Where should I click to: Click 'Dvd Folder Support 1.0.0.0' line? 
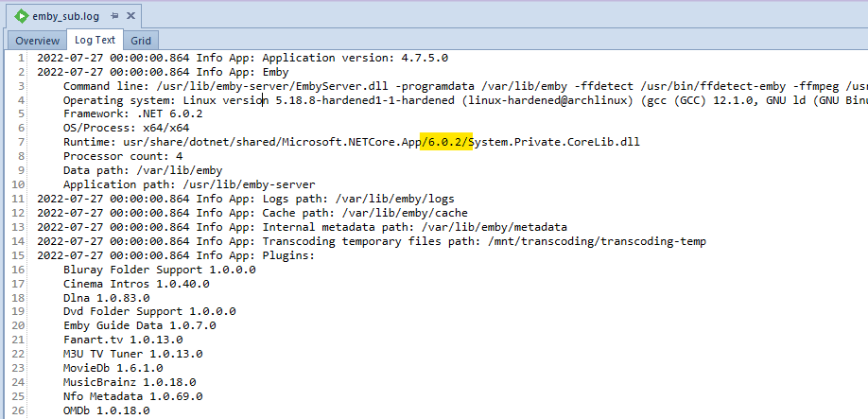click(149, 311)
